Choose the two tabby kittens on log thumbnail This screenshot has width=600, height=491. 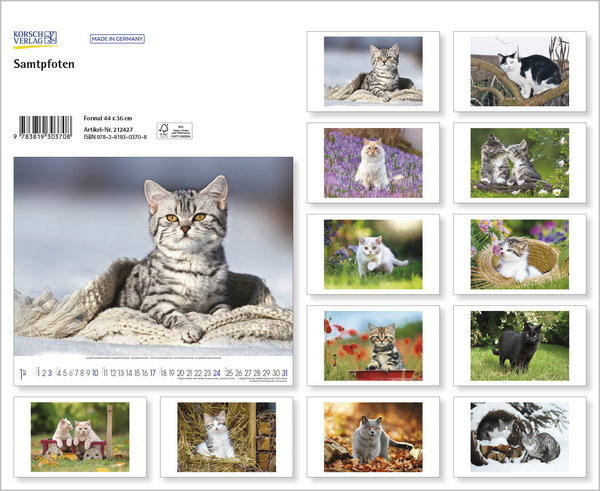pos(519,162)
